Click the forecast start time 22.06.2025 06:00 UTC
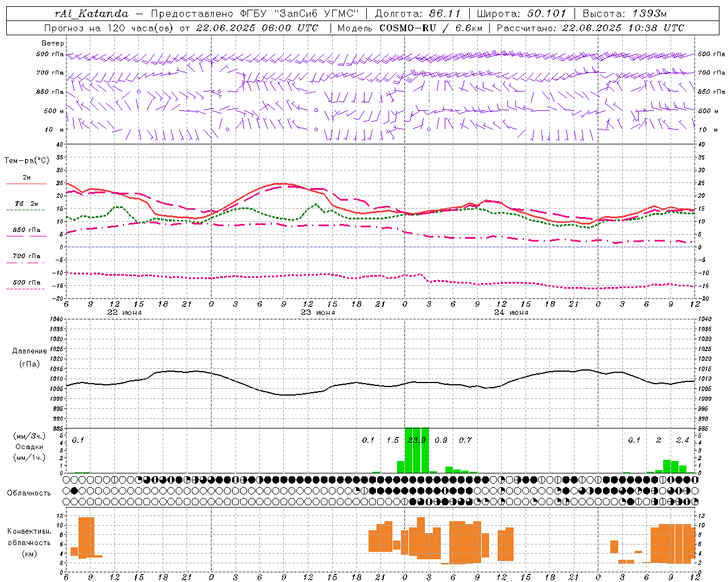 click(257, 28)
